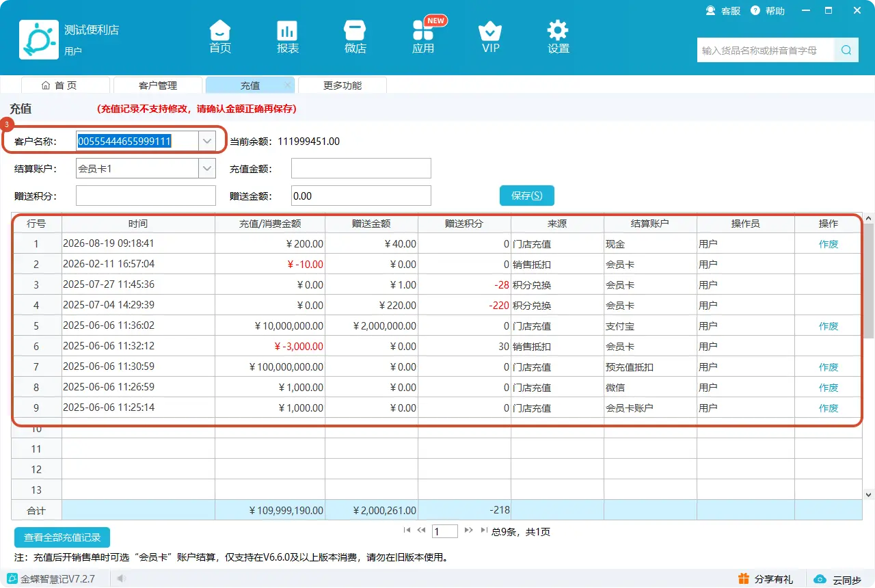Click 作废 in the 微信 row
Viewport: 875px width, 588px height.
coord(829,388)
